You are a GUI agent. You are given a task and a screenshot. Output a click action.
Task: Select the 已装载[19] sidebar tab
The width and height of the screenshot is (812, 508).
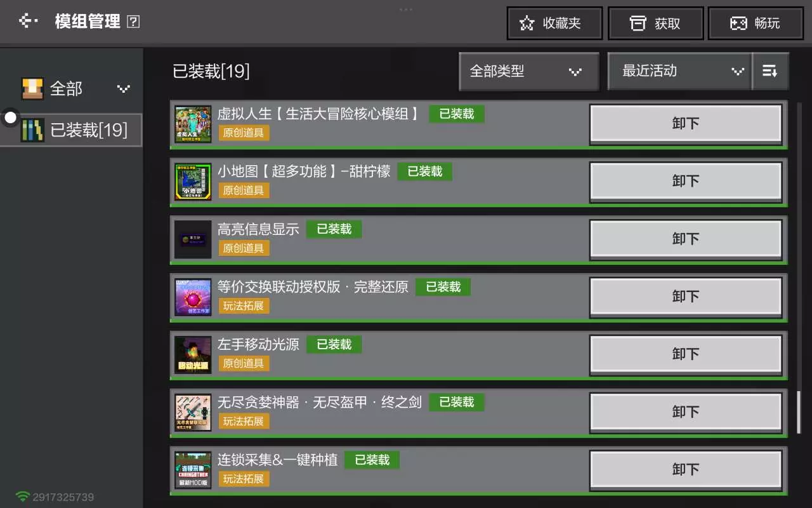click(x=71, y=130)
